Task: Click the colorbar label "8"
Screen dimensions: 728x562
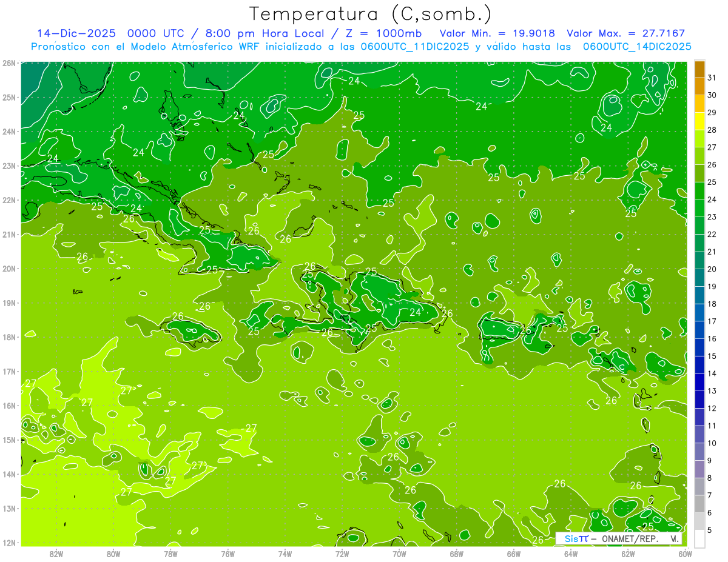Action: click(710, 478)
